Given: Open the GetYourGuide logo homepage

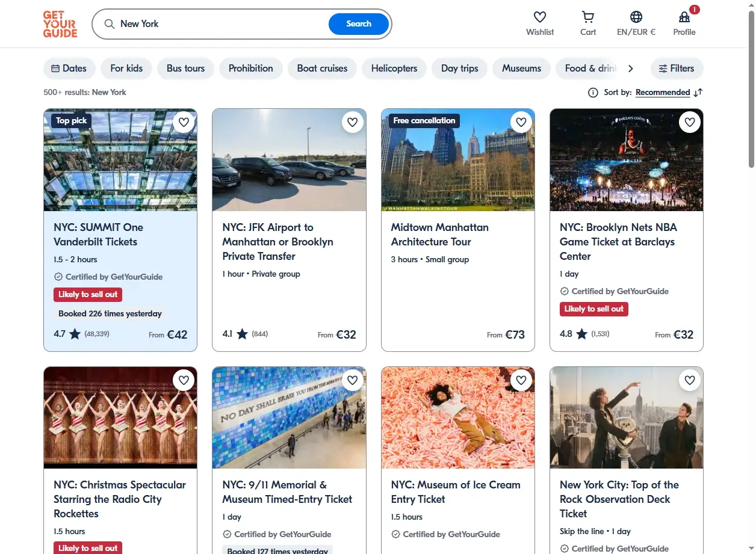Looking at the screenshot, I should pos(60,24).
